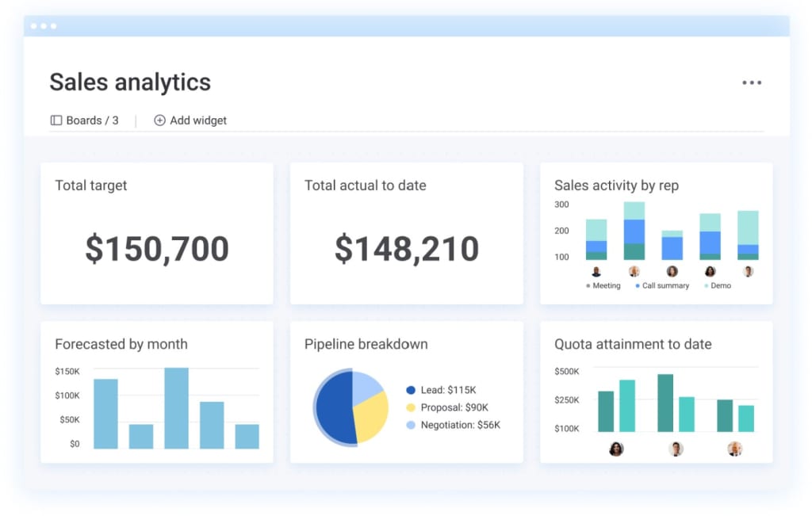Select the Total actual to date title

(365, 185)
